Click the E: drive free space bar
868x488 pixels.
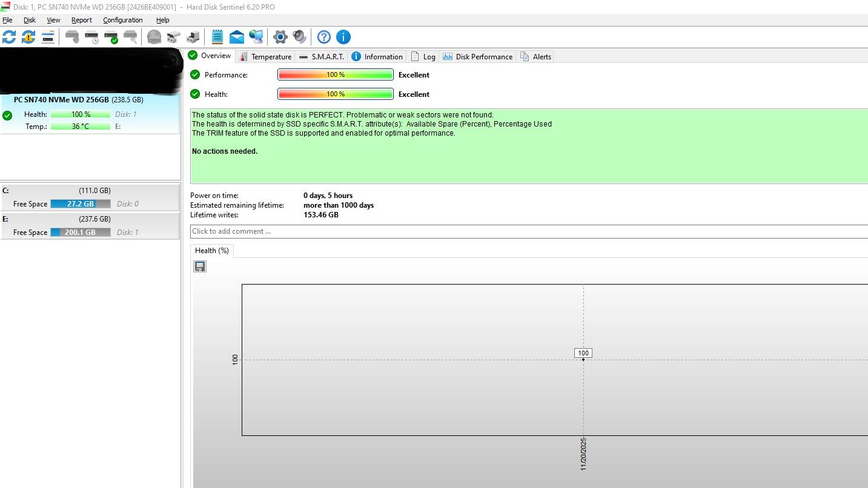81,232
